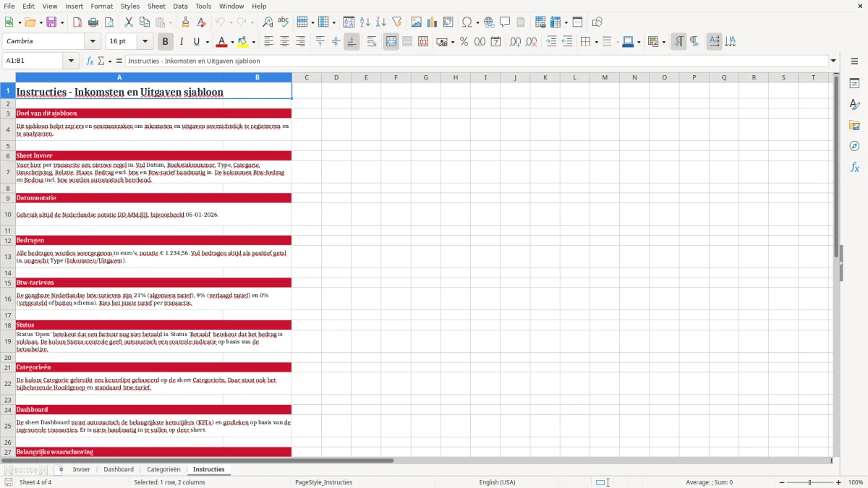The height and width of the screenshot is (488, 868).
Task: Switch to the Categorieën sheet tab
Action: (x=163, y=469)
